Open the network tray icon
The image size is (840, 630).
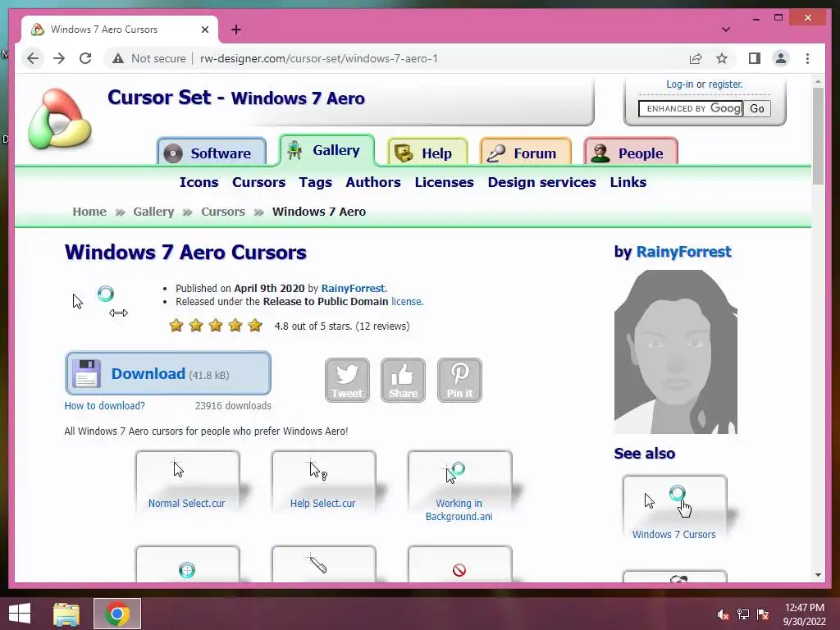(743, 614)
